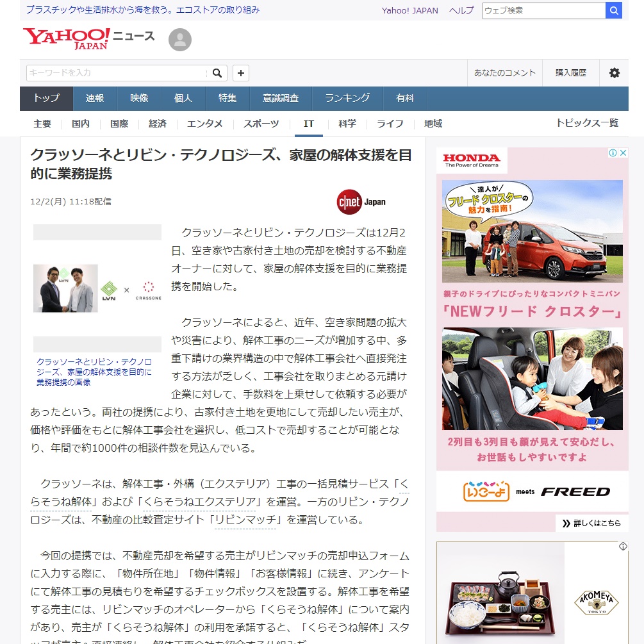This screenshot has width=644, height=644.
Task: Open 購入履歴
Action: pos(570,73)
